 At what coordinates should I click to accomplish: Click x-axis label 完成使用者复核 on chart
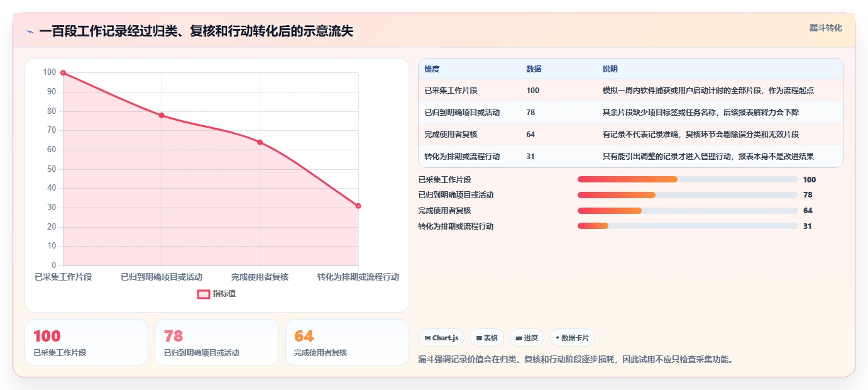point(260,277)
